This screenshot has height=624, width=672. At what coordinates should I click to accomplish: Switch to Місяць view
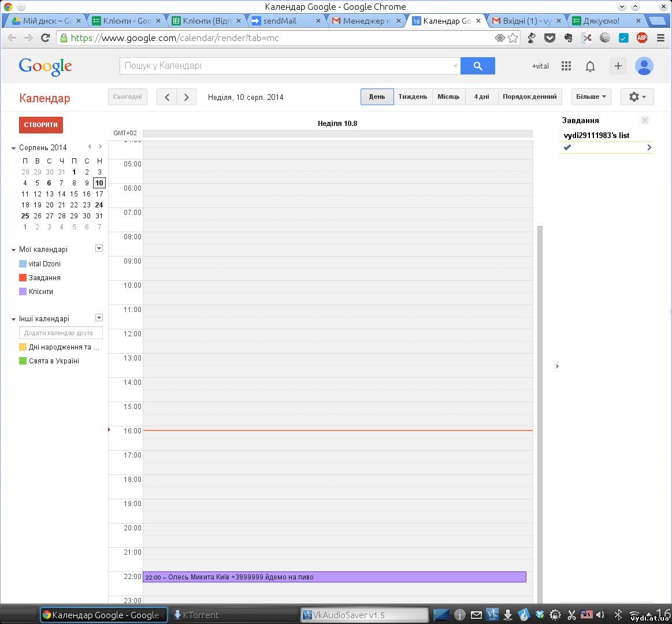[x=448, y=97]
